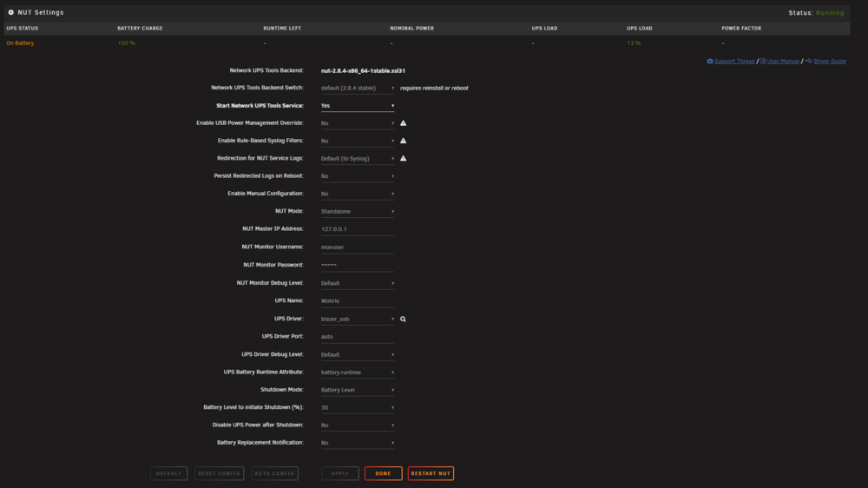Click the 'On Battery' UPS status value
The width and height of the screenshot is (868, 488).
coord(20,43)
